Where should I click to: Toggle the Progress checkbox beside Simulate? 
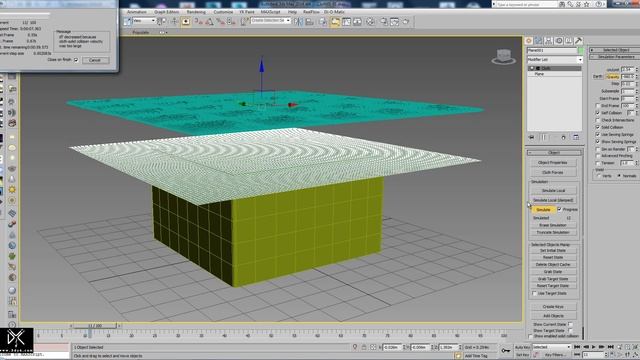(x=559, y=209)
